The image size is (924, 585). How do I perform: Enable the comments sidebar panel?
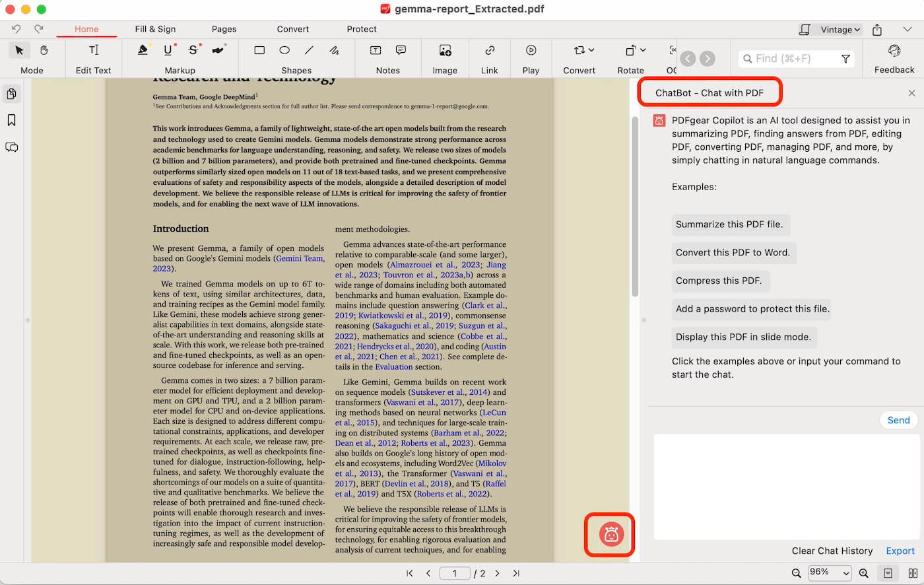(12, 147)
